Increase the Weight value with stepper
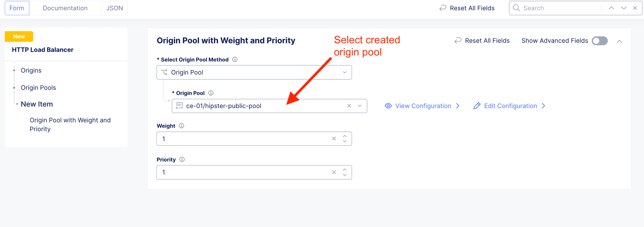Screen dimensions: 644x227 (x=345, y=136)
